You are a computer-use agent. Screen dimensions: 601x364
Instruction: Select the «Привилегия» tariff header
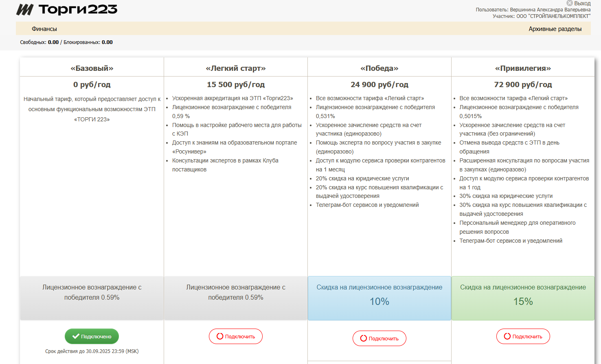pyautogui.click(x=523, y=68)
